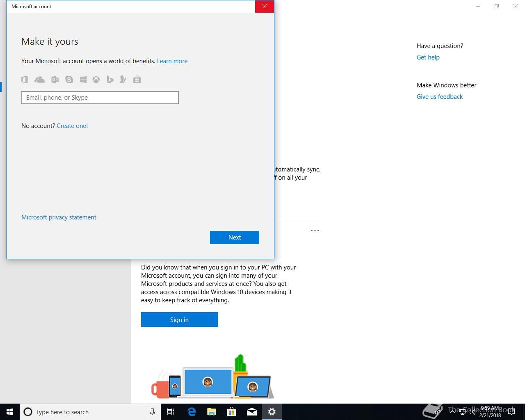The height and width of the screenshot is (420, 525).
Task: Click the network tray icon
Action: pyautogui.click(x=462, y=412)
